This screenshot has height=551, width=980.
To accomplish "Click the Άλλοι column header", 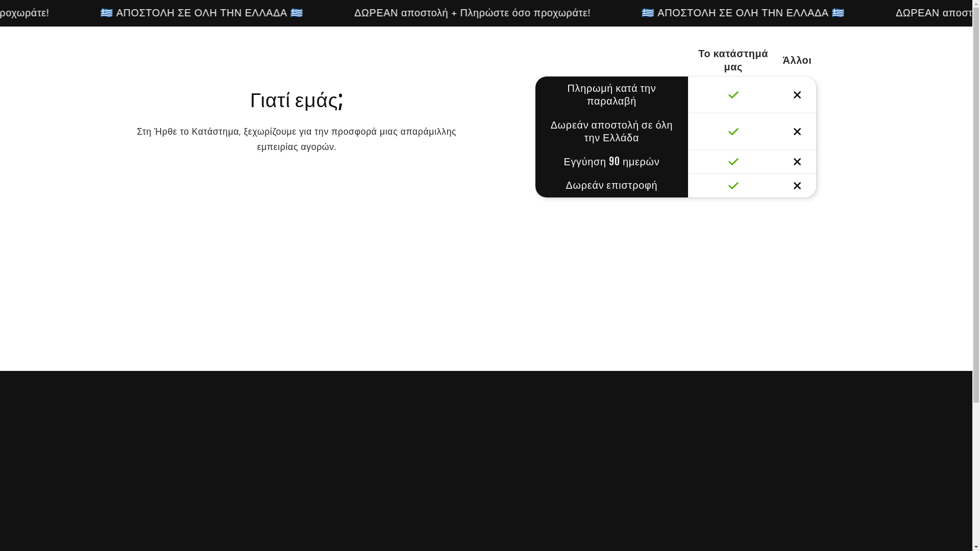I will [x=797, y=60].
